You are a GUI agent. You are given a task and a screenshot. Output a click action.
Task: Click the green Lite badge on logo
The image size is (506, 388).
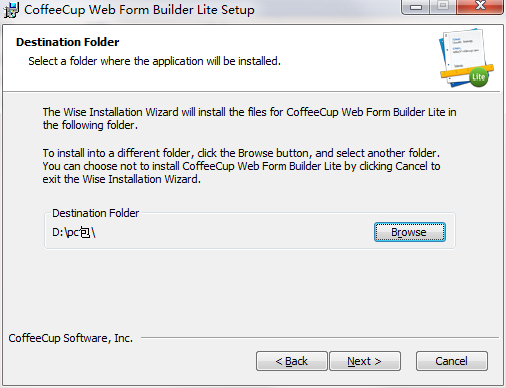point(479,77)
